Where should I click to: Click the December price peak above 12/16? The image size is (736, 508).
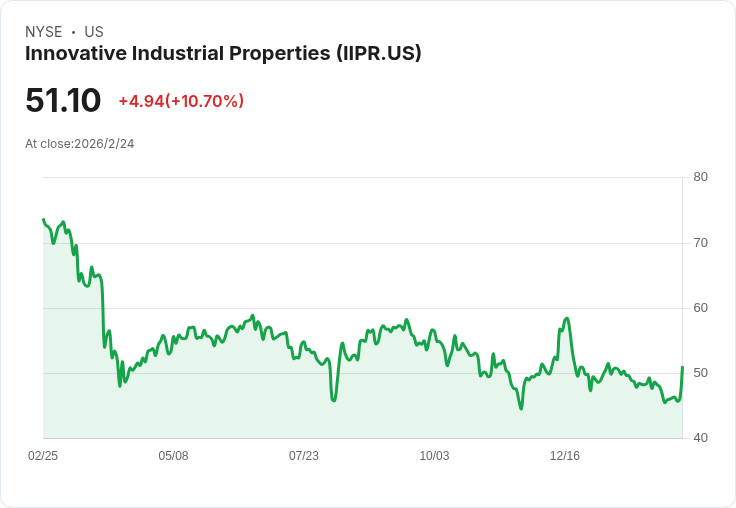click(567, 319)
